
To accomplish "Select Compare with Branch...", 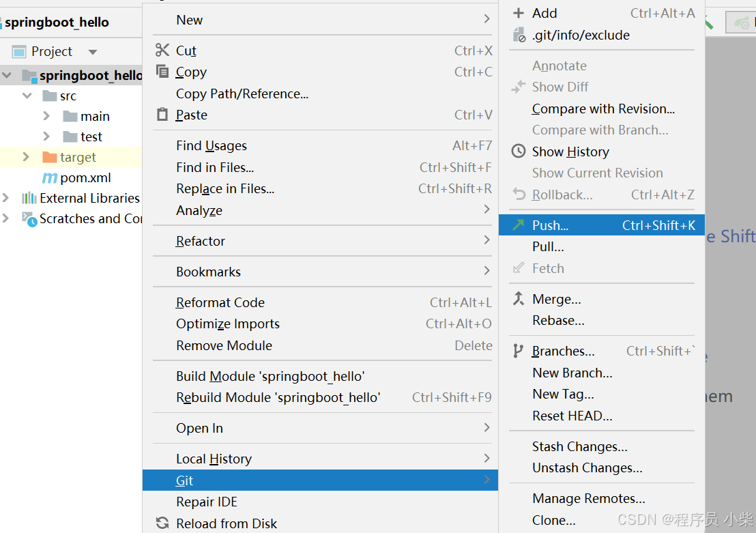I will click(x=602, y=130).
